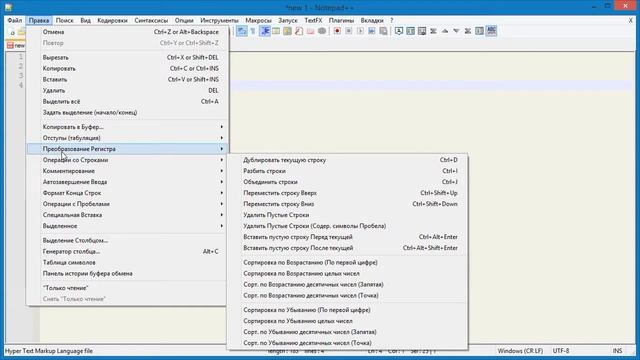The width and height of the screenshot is (640, 360).
Task: Click Windows (CR LF) in status bar
Action: point(520,351)
